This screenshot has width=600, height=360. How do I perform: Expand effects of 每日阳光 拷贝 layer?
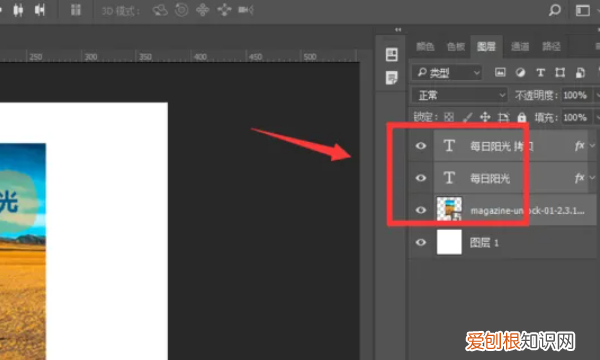[x=592, y=146]
